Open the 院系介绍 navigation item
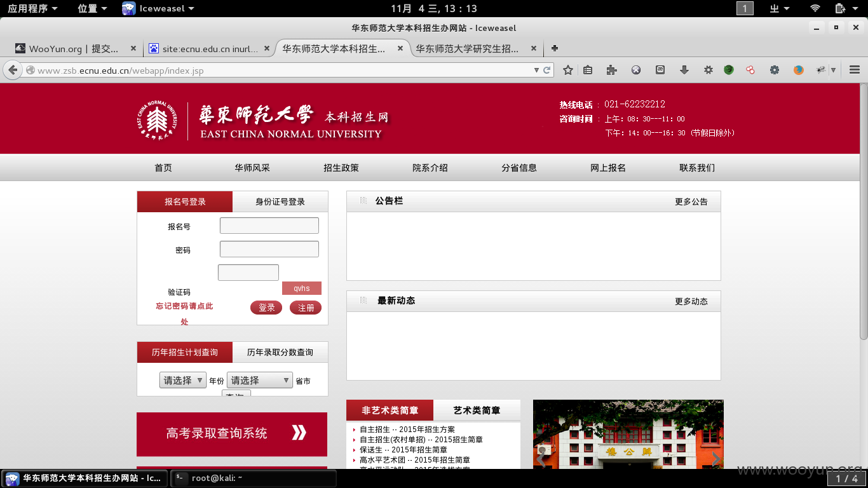Screen dimensions: 868x488 coord(430,168)
